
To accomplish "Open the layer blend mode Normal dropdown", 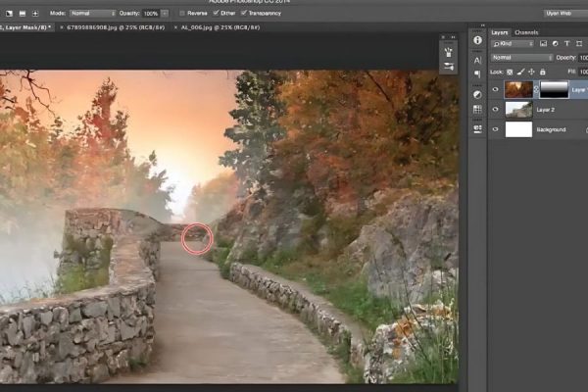I will tap(521, 57).
